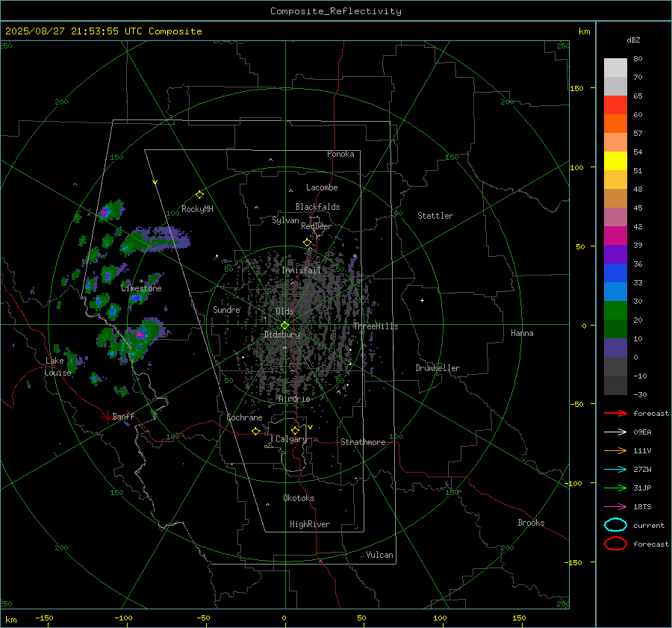
Task: Click the Olds label
Action: pyautogui.click(x=284, y=311)
